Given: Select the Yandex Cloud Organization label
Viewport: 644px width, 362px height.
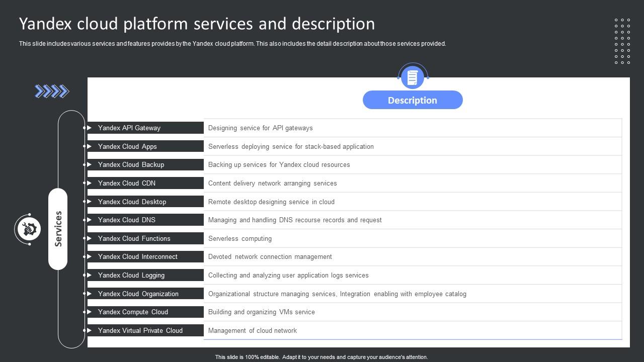Looking at the screenshot, I should (138, 294).
